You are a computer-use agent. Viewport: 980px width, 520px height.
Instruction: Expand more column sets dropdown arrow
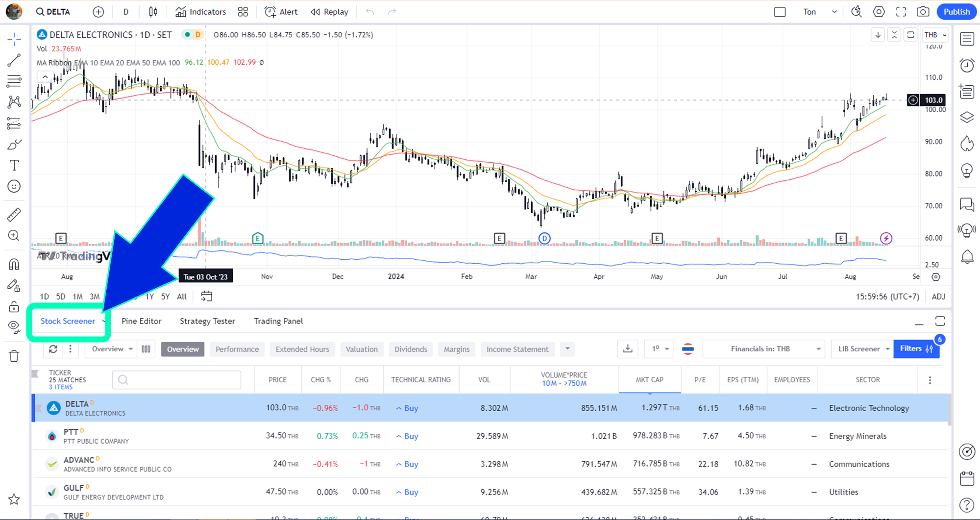pos(567,349)
